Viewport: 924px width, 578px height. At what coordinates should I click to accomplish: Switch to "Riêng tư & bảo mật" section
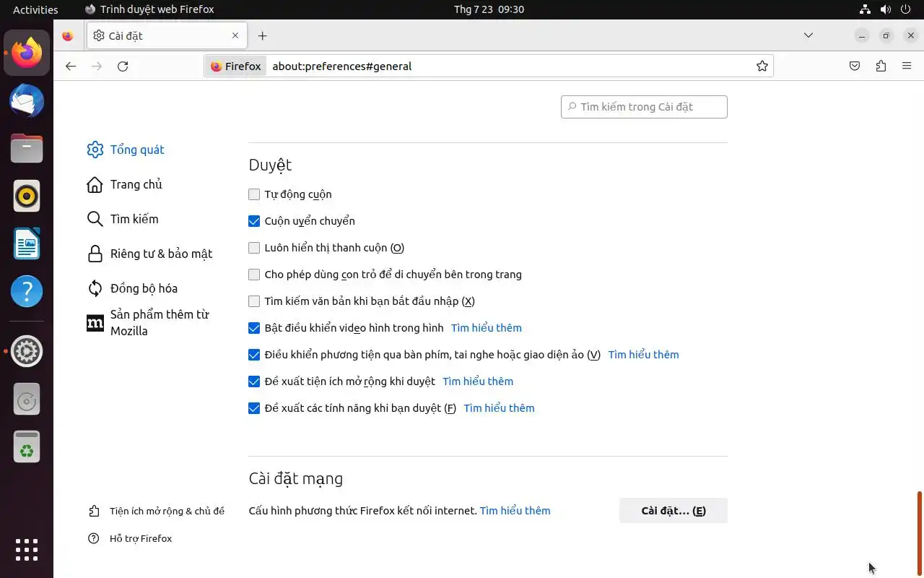point(160,254)
